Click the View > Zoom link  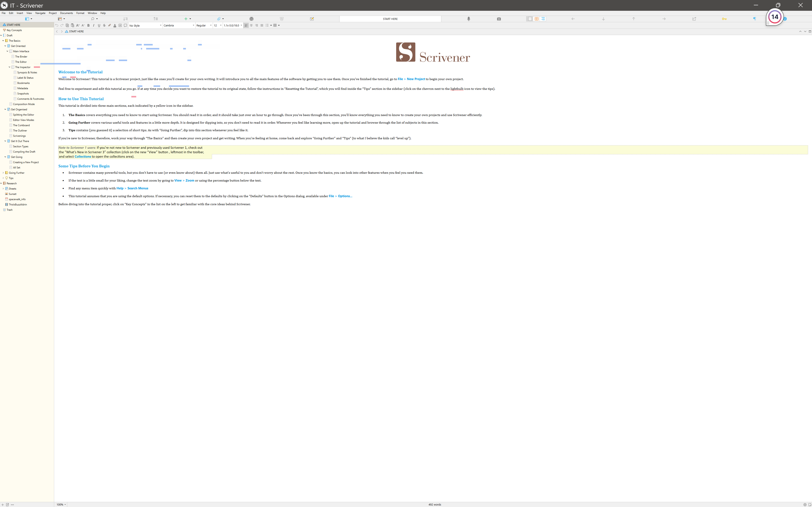coord(184,180)
